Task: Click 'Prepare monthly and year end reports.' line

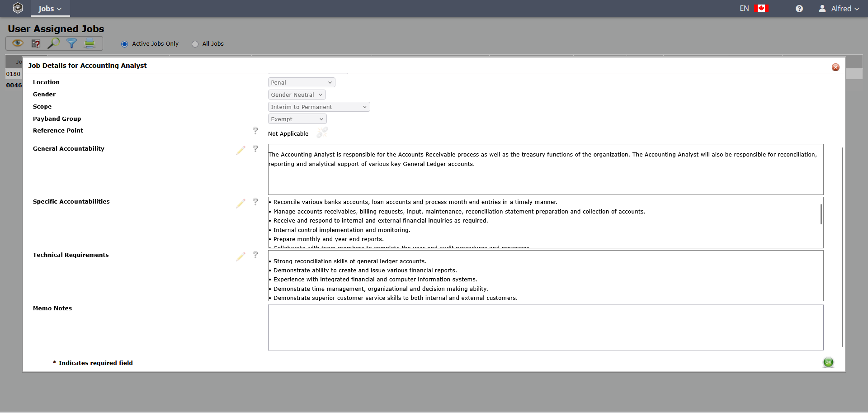Action: coord(329,239)
